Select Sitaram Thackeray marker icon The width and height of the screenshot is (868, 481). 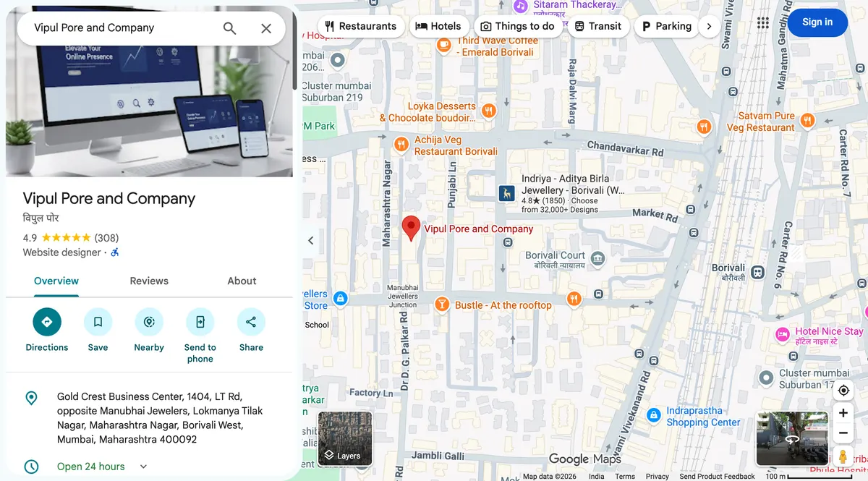pyautogui.click(x=521, y=7)
